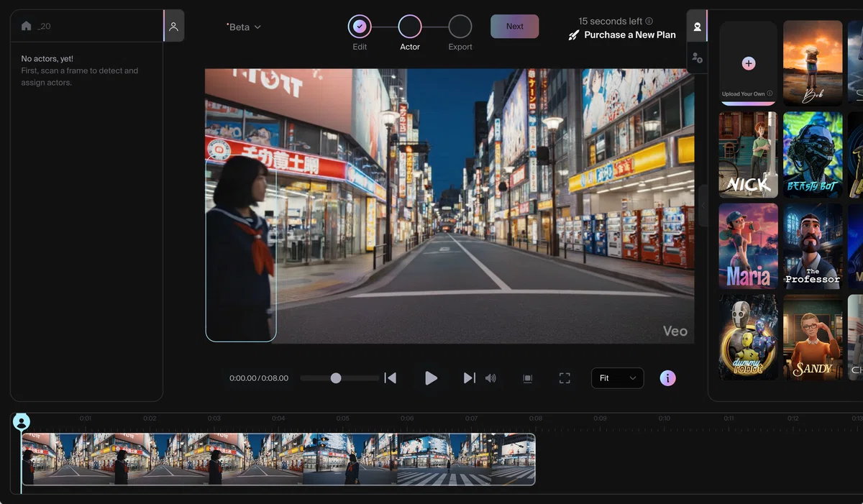The height and width of the screenshot is (504, 863).
Task: Click the "15 seconds left" text
Action: pyautogui.click(x=611, y=22)
